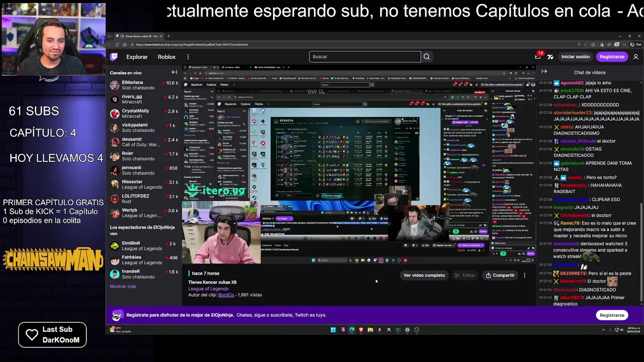Screen dimensions: 644x362
Task: Open the system tray overflow chevron
Action: pos(603,330)
